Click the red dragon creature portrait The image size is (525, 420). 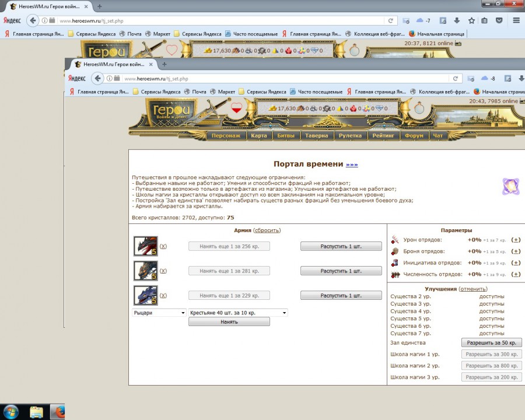[x=145, y=246]
